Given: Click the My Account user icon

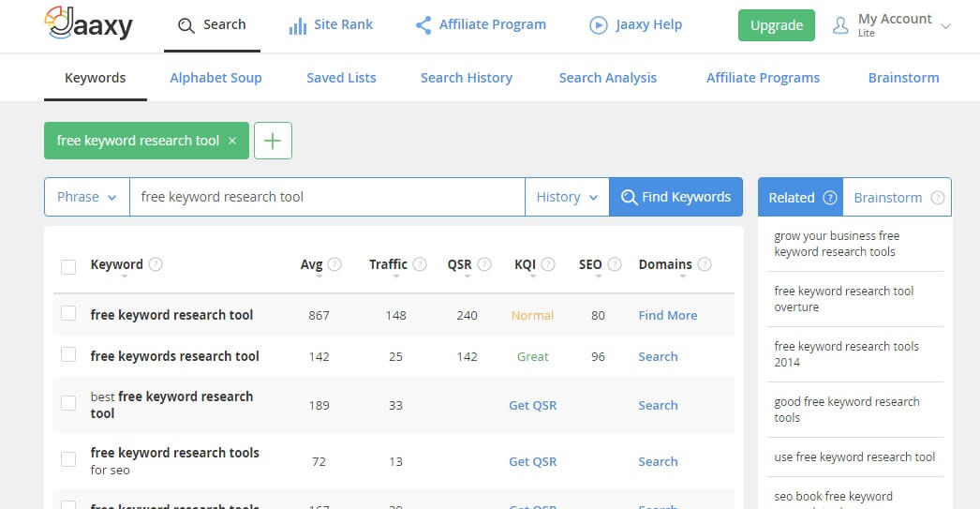Looking at the screenshot, I should 840,25.
